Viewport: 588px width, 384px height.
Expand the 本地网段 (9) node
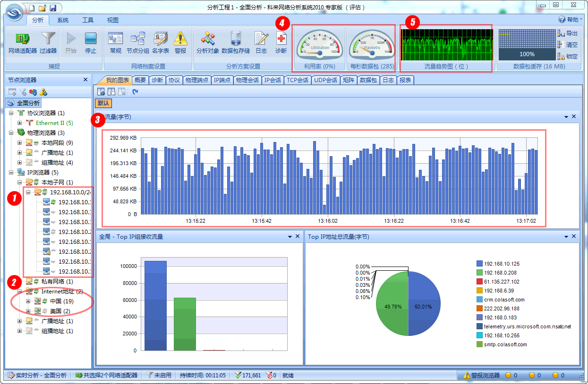[20, 143]
